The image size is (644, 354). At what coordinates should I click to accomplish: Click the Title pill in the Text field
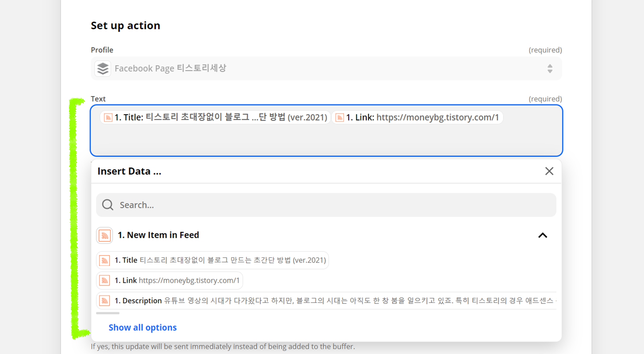215,117
